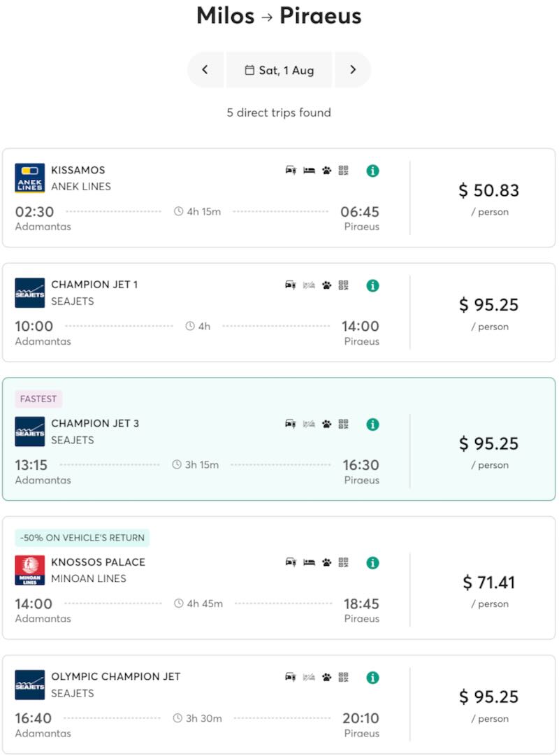
Task: Click the SEAJETS logo on OLYMPIC CHAMPION JET
Action: (29, 685)
